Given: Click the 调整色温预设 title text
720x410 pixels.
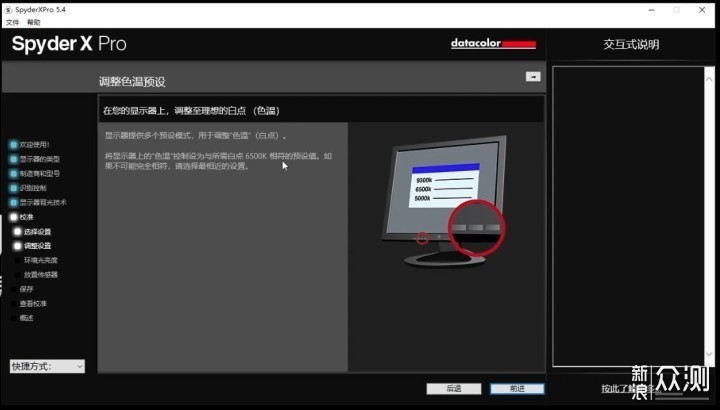Looking at the screenshot, I should click(x=132, y=82).
